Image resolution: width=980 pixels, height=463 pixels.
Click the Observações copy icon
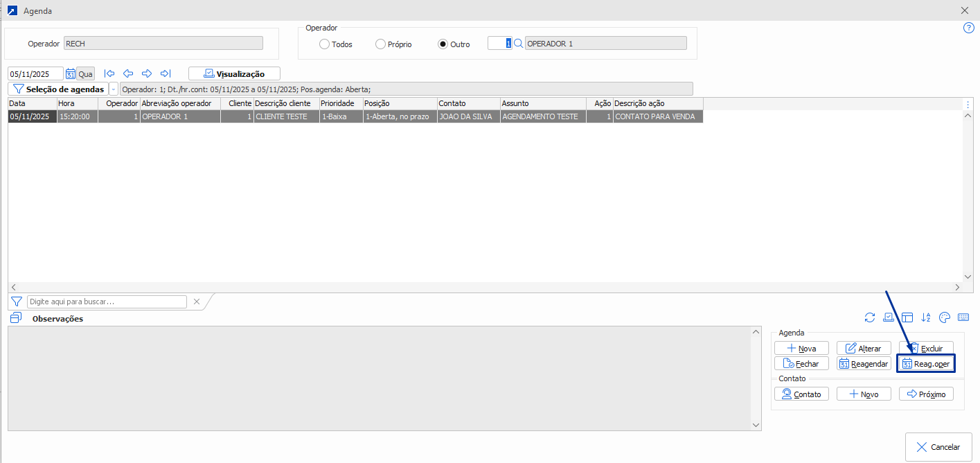click(x=16, y=317)
